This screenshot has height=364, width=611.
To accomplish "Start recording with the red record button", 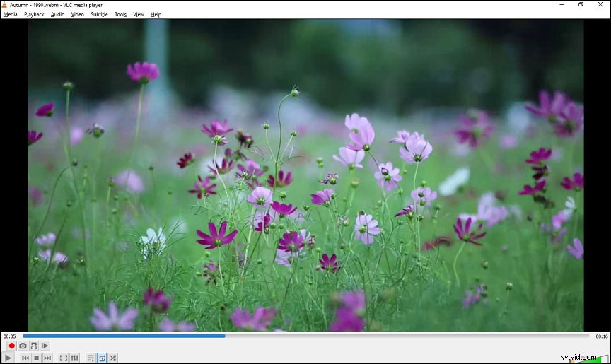I will click(x=12, y=346).
